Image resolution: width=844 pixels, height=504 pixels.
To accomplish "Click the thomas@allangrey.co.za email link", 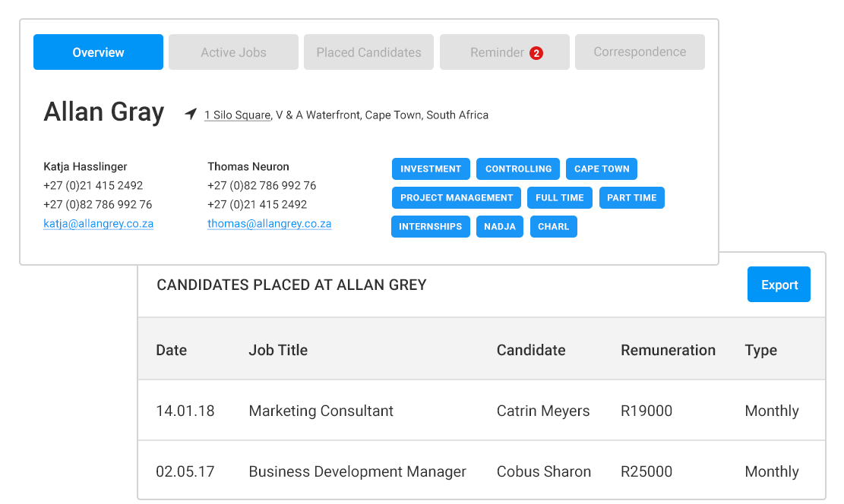I will (x=269, y=224).
